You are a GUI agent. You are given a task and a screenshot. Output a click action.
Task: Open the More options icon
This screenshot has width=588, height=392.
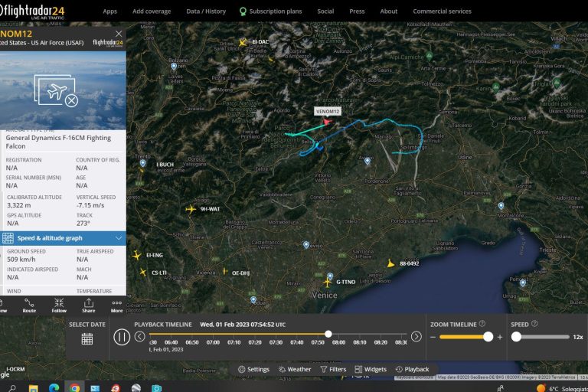116,305
